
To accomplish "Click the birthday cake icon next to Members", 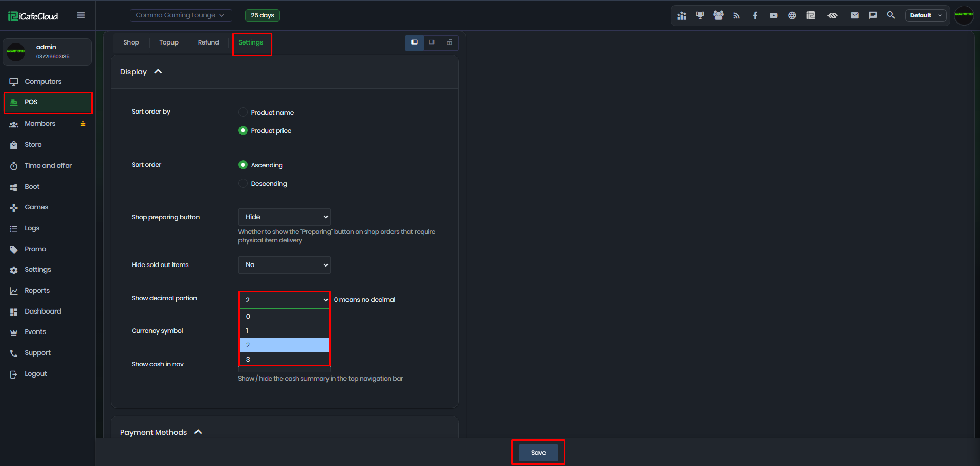I will click(x=83, y=124).
